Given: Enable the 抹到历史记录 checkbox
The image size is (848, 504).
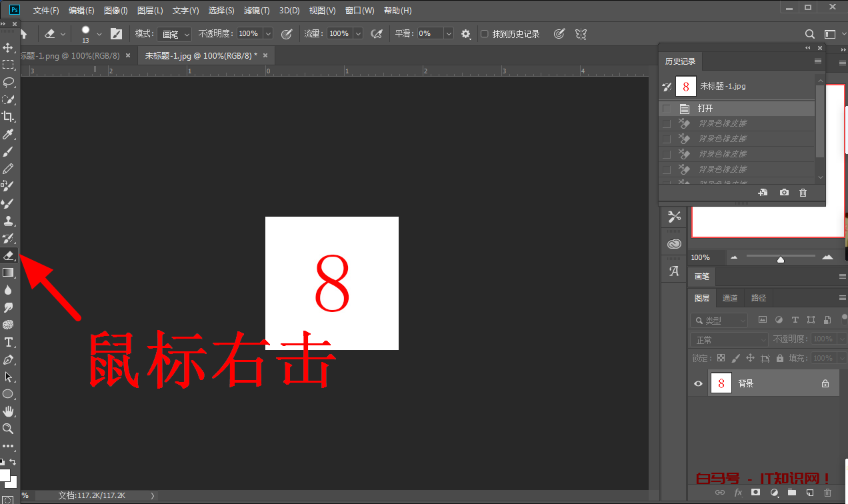Looking at the screenshot, I should [485, 33].
